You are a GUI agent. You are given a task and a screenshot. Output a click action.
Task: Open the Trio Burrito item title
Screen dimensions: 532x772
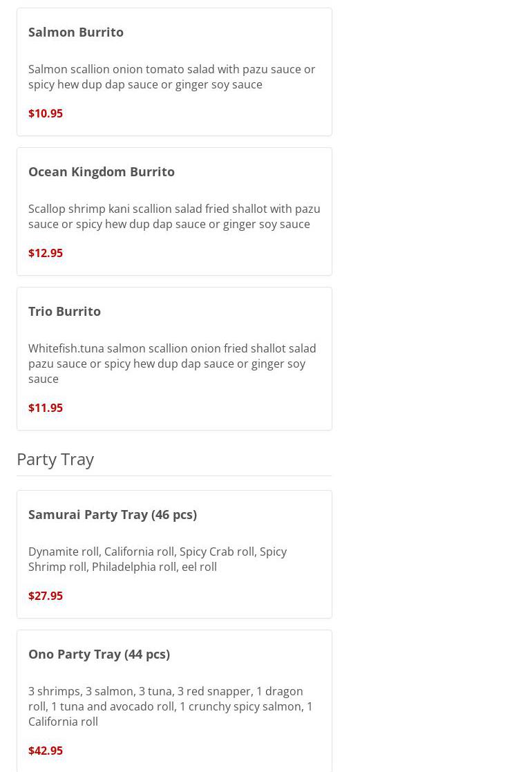pyautogui.click(x=64, y=311)
